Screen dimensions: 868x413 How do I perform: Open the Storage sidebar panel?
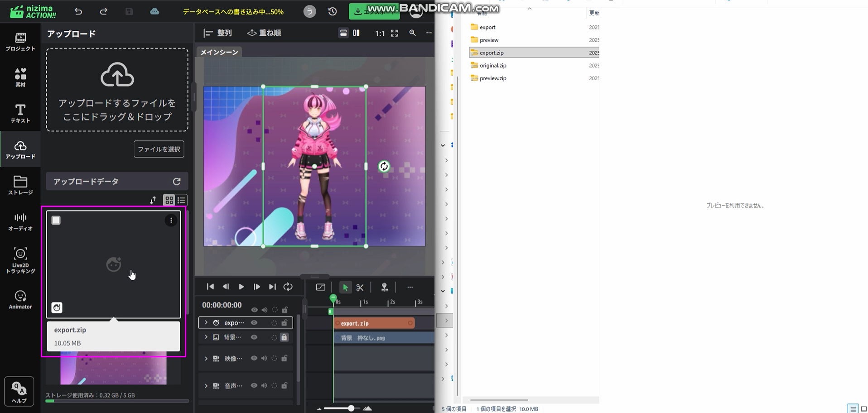coord(20,185)
